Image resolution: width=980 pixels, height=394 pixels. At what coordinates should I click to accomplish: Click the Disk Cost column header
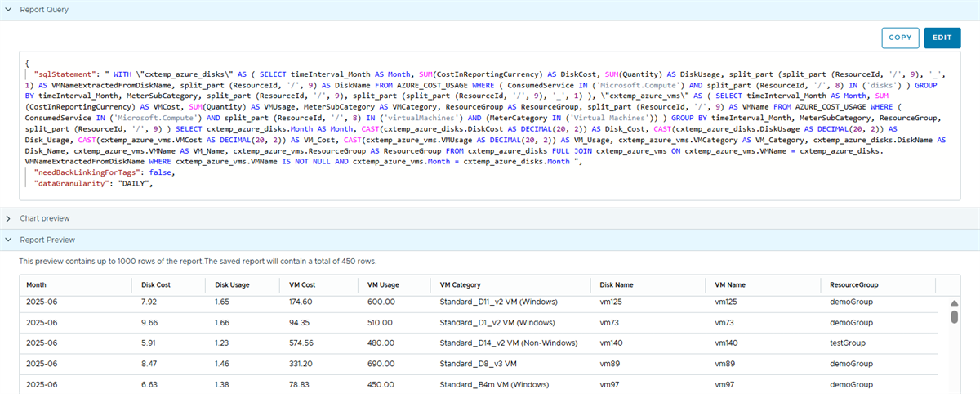coord(156,285)
